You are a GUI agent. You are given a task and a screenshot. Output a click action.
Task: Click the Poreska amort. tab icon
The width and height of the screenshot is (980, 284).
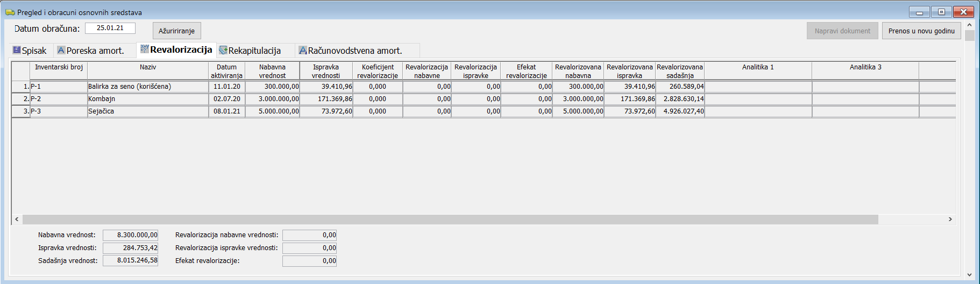pyautogui.click(x=61, y=50)
